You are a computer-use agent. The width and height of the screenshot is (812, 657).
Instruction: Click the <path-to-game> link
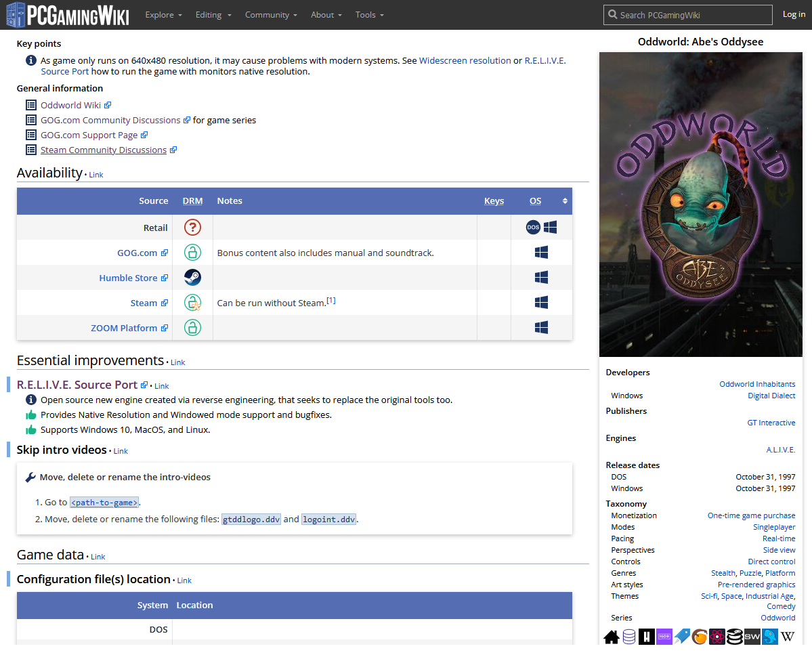(x=104, y=503)
